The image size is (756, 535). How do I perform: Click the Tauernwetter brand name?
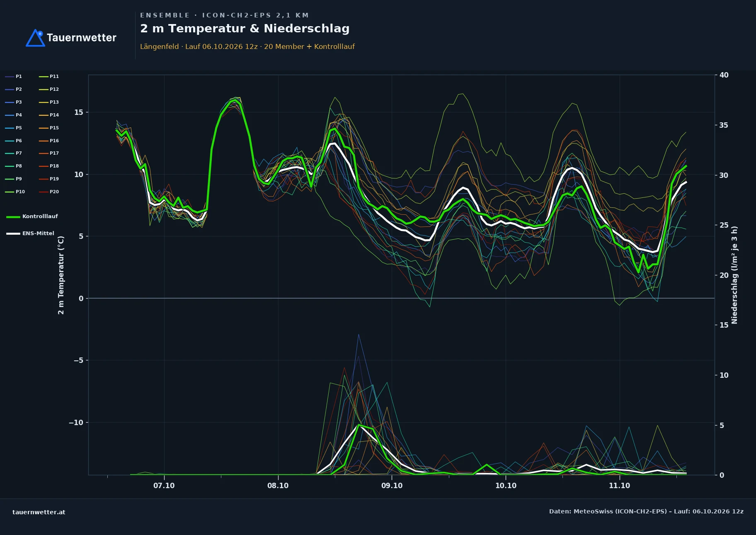[x=82, y=38]
